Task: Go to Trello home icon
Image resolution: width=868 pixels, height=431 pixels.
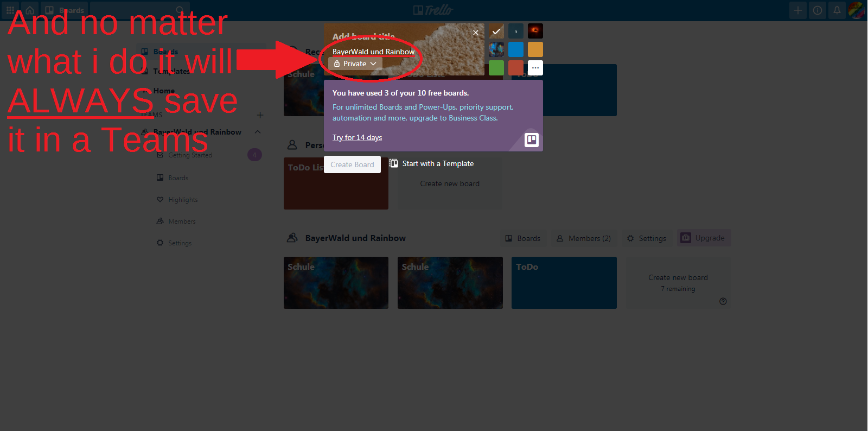Action: pyautogui.click(x=30, y=10)
